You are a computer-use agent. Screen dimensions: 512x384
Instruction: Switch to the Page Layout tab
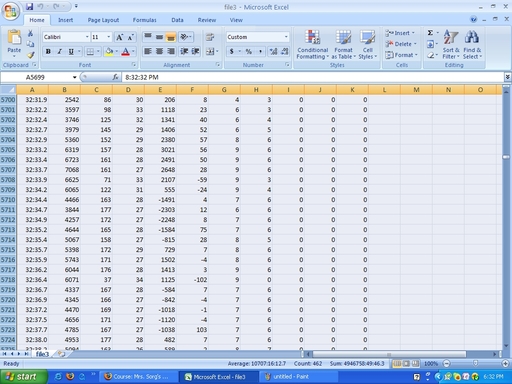[x=103, y=20]
